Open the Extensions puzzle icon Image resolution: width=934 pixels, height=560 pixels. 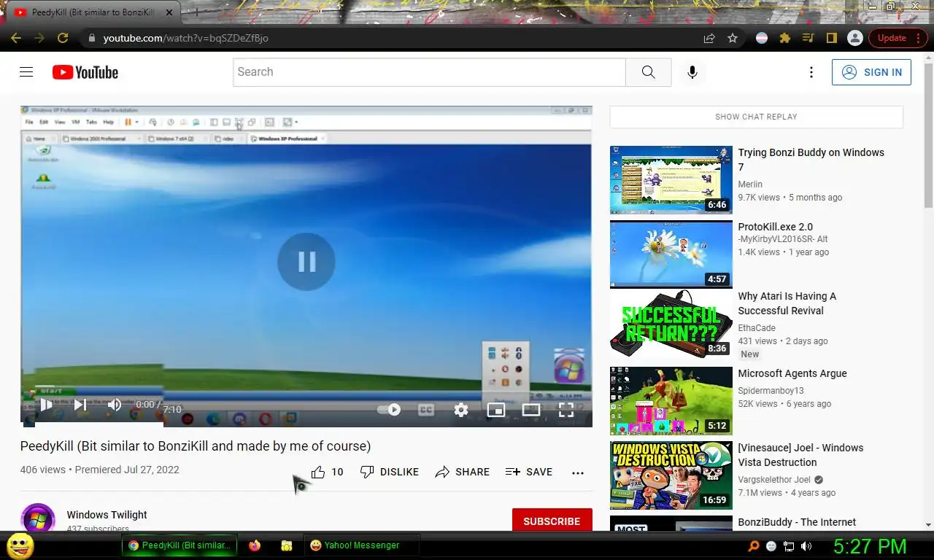pos(785,38)
